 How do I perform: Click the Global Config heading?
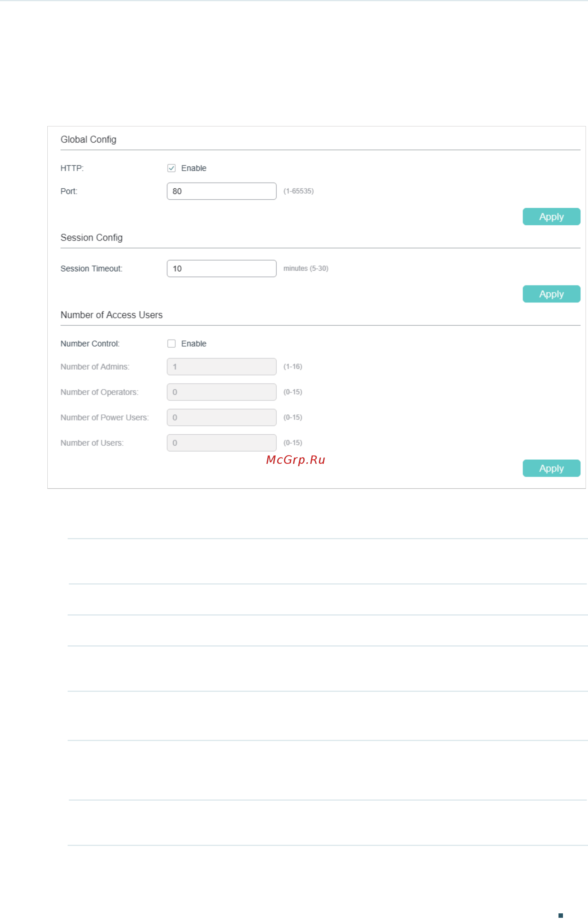(89, 140)
